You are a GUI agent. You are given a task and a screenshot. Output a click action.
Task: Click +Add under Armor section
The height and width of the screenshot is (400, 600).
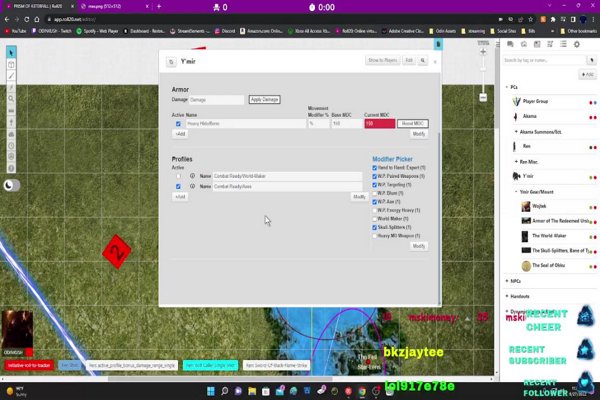click(x=180, y=134)
